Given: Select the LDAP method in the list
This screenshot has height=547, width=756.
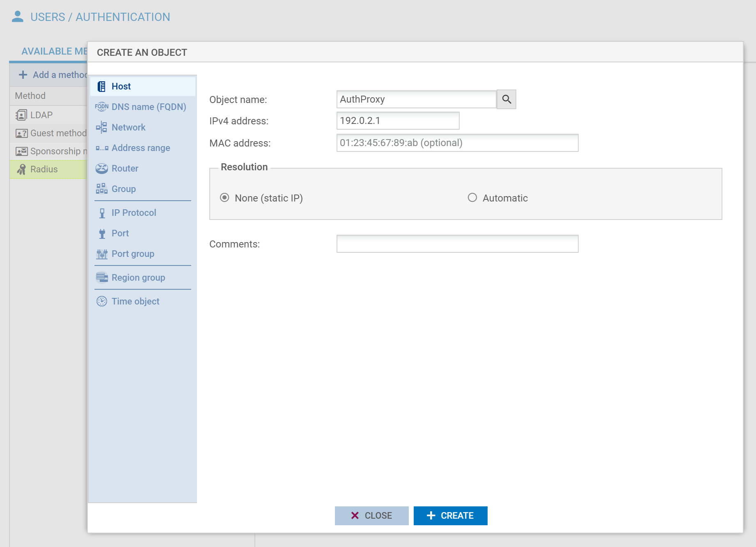Looking at the screenshot, I should [41, 115].
